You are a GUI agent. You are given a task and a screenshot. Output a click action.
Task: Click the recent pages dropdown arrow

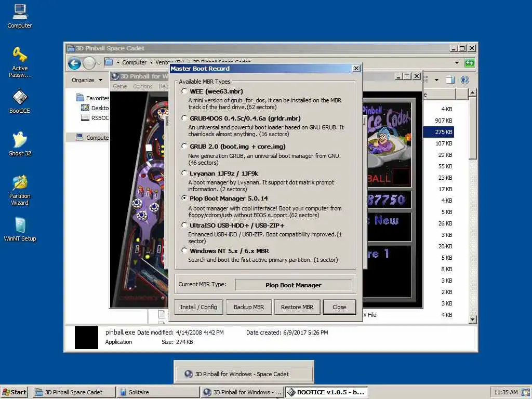coord(99,63)
